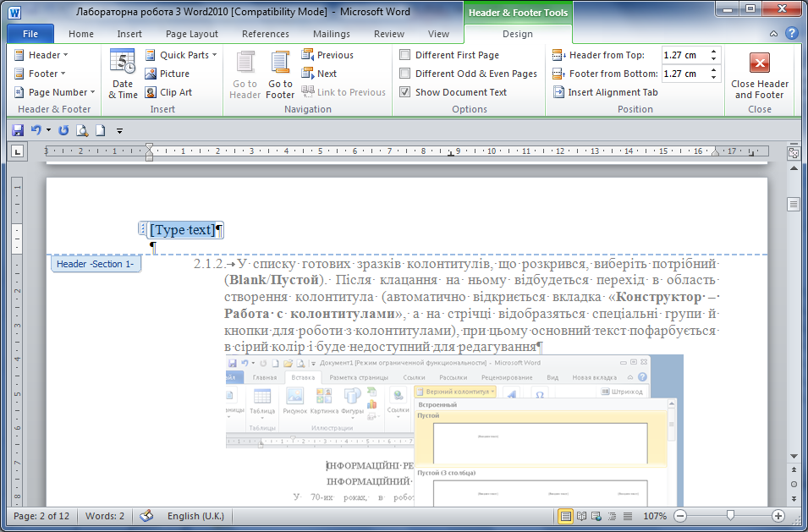Click the scroll up arrow of vertical scrollbar
Image resolution: width=808 pixels, height=532 pixels.
[x=794, y=168]
